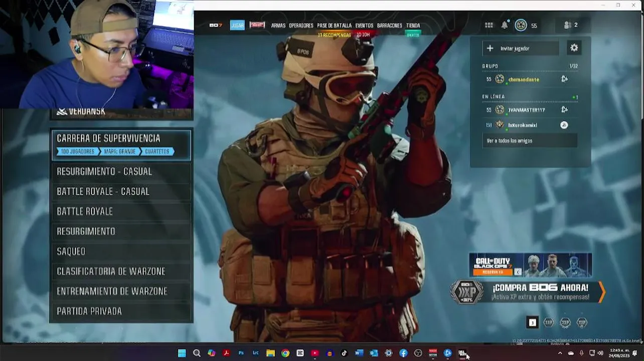Open the player emblem next to level 55
Viewport: 644px width, 361px height.
coord(521,25)
